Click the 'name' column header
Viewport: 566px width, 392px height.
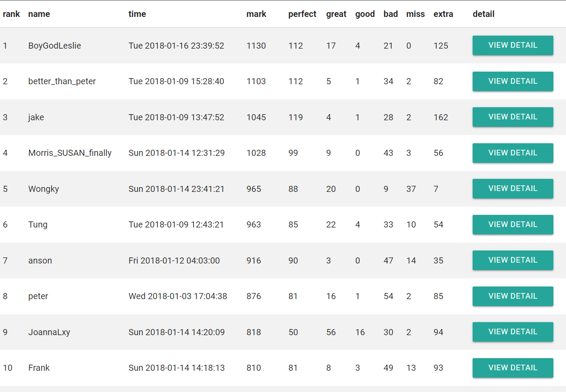pyautogui.click(x=39, y=14)
